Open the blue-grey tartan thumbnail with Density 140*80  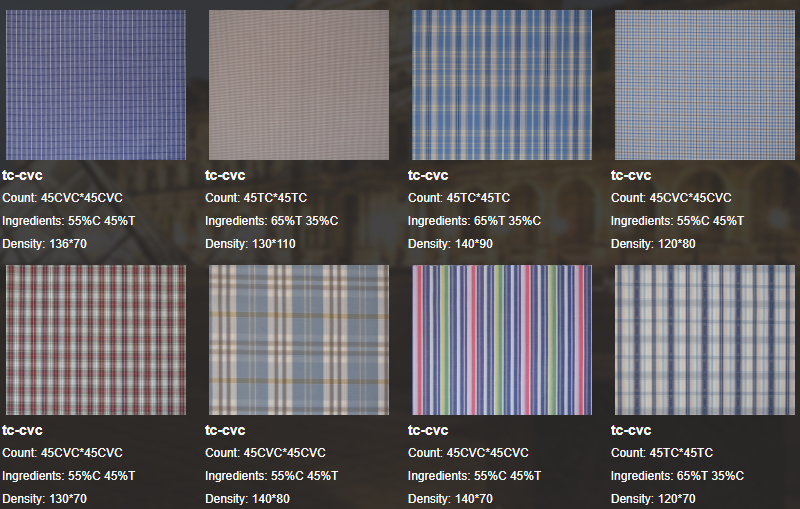coord(299,340)
